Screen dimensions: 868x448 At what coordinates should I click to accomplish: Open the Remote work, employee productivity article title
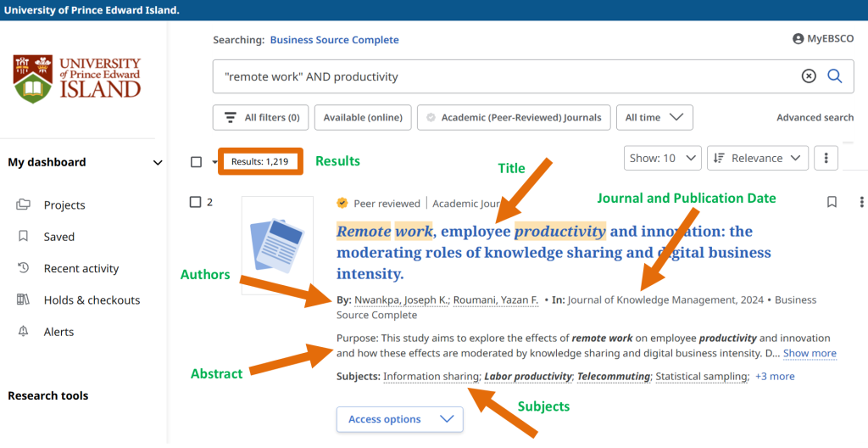[554, 252]
